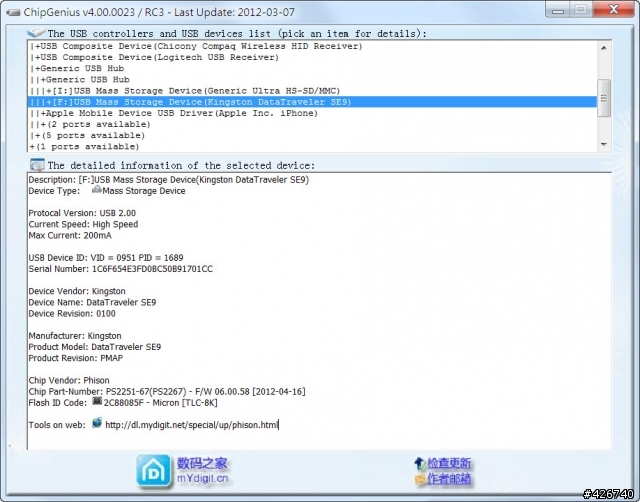Click the Serial Number 1C6F654E3FD0BC50B91701CC line
The image size is (640, 502).
pyautogui.click(x=121, y=269)
